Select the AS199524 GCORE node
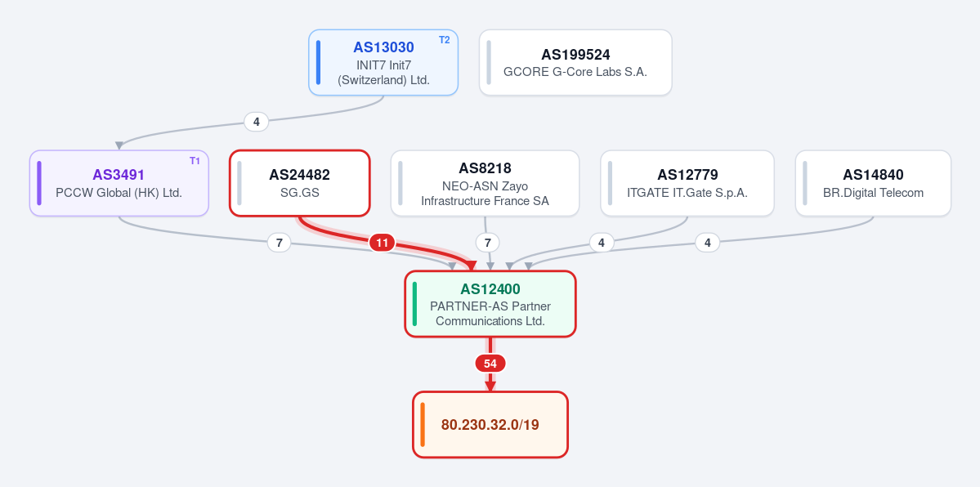Viewport: 980px width, 487px height. coord(575,63)
